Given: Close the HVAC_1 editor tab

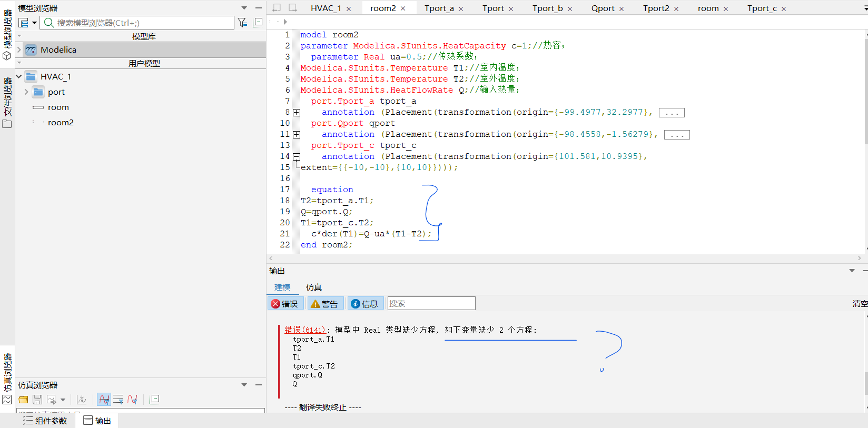Looking at the screenshot, I should coord(349,8).
